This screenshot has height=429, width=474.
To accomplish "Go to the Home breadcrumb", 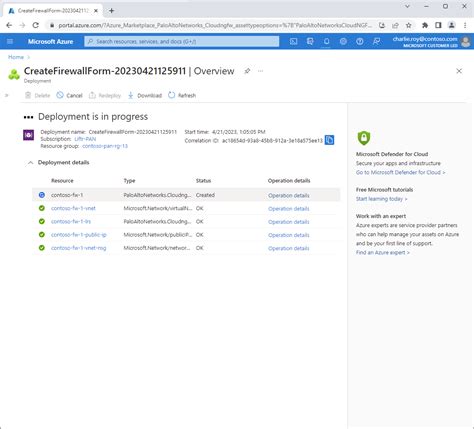I will tap(16, 57).
